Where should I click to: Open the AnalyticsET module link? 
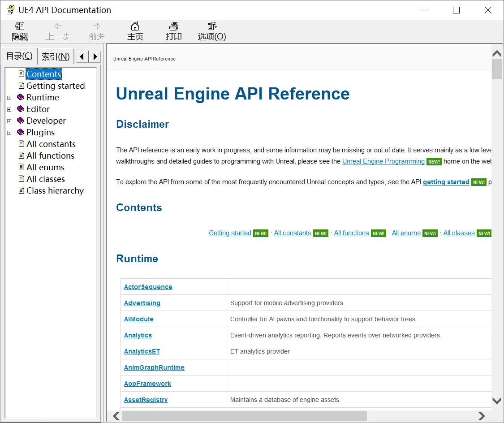(x=142, y=351)
